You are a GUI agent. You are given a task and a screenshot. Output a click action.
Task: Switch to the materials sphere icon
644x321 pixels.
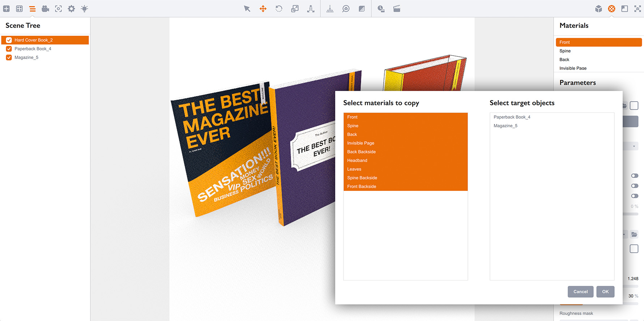pyautogui.click(x=611, y=9)
